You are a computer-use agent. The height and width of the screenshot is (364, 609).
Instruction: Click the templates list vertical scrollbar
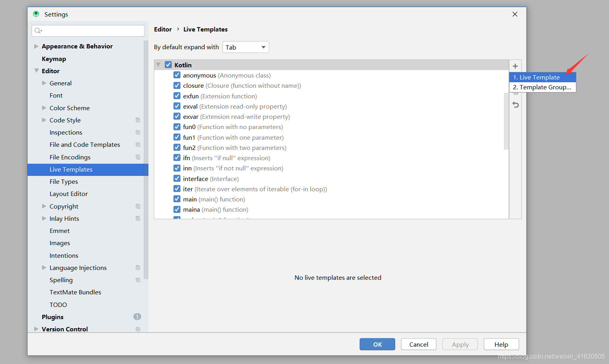(506, 121)
